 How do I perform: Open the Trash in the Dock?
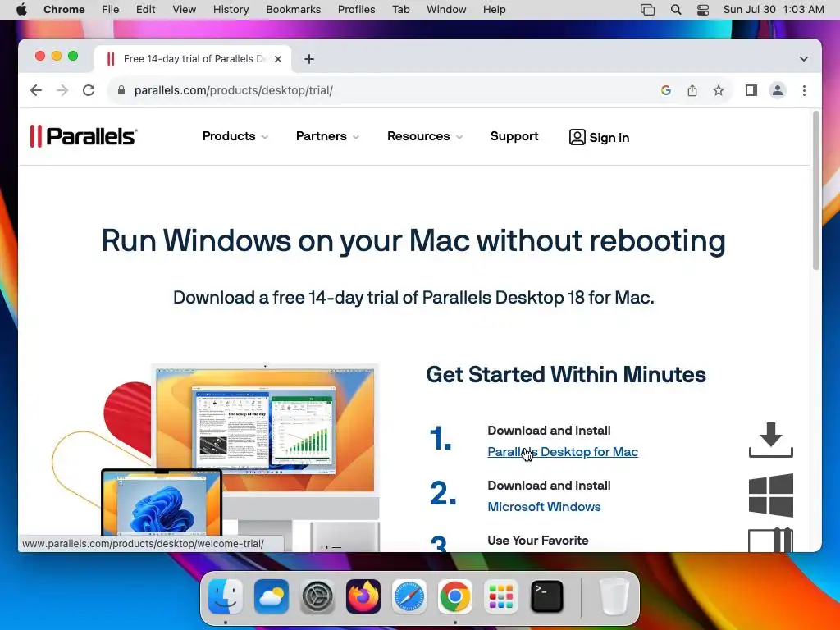[614, 596]
